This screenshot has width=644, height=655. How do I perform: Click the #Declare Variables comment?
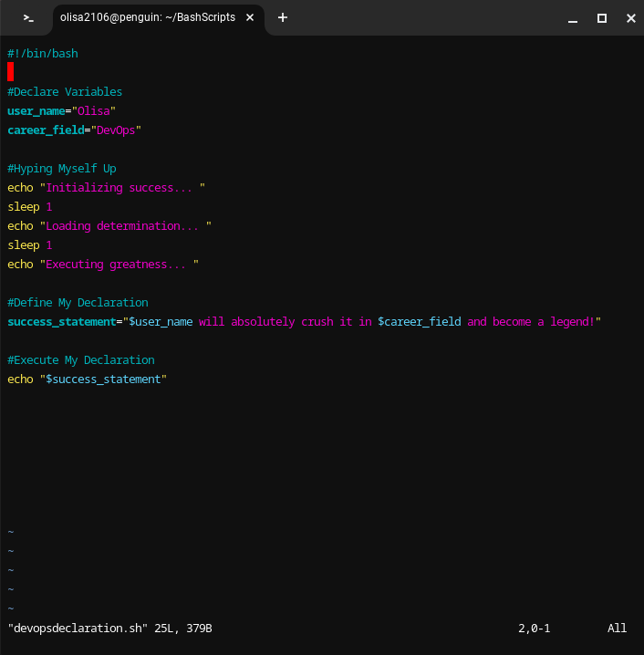coord(65,92)
